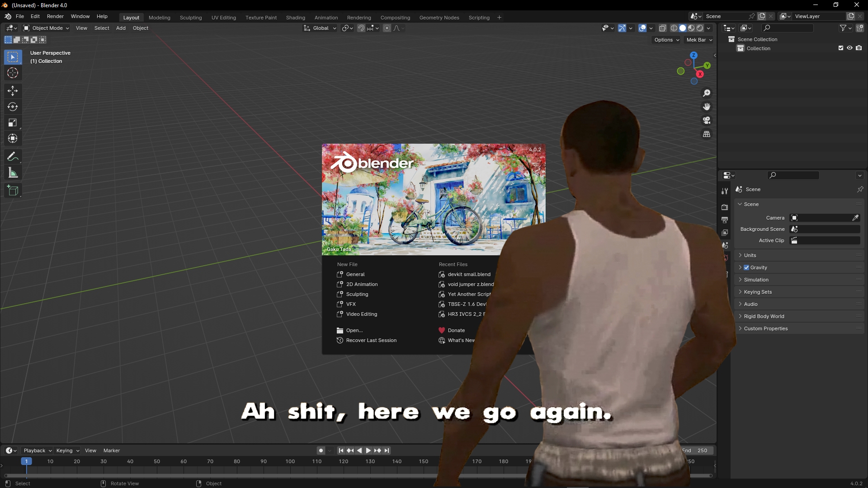Hide Collection with eye icon in outliner
The image size is (868, 488).
pyautogui.click(x=849, y=48)
